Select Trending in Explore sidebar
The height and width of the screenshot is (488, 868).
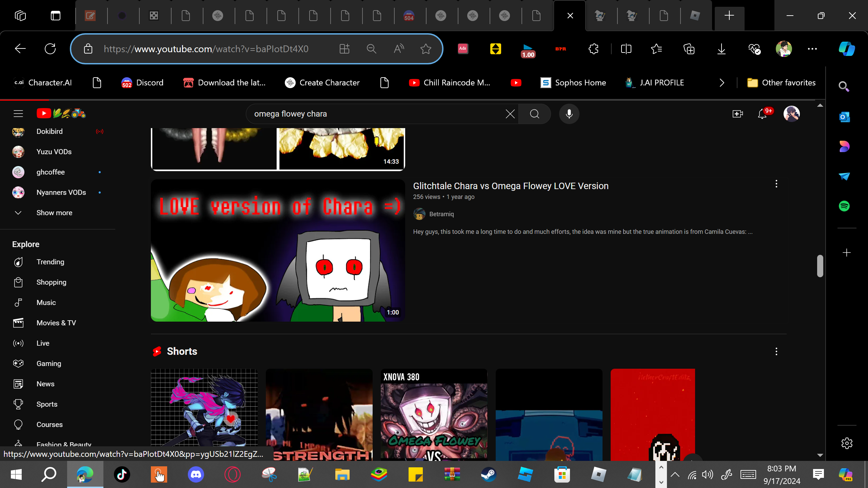point(50,262)
